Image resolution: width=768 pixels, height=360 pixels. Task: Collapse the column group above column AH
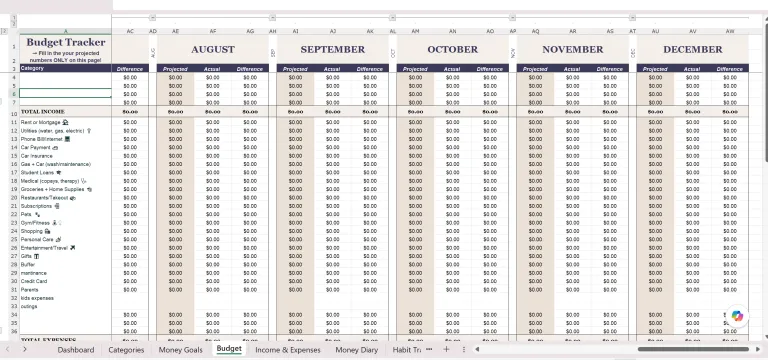click(272, 18)
